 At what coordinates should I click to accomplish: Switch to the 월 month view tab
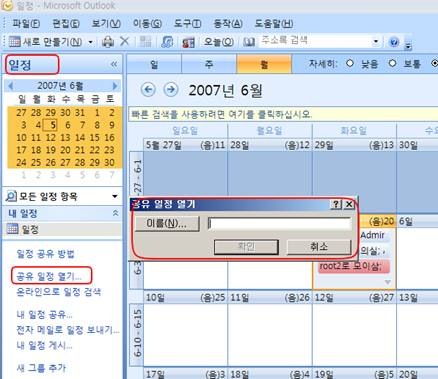pos(264,64)
